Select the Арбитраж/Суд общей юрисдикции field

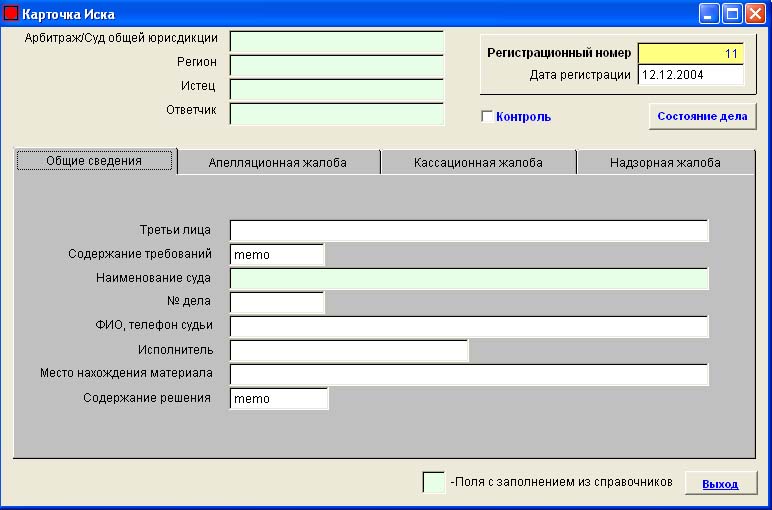[336, 41]
